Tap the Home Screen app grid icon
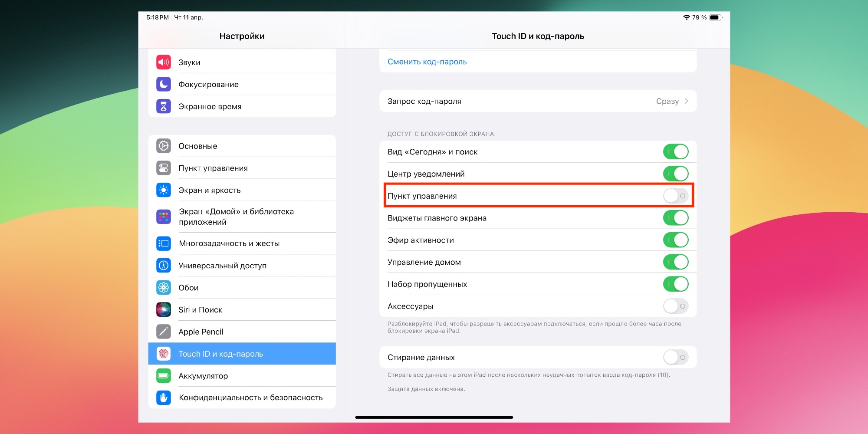The width and height of the screenshot is (868, 434). coord(164,217)
